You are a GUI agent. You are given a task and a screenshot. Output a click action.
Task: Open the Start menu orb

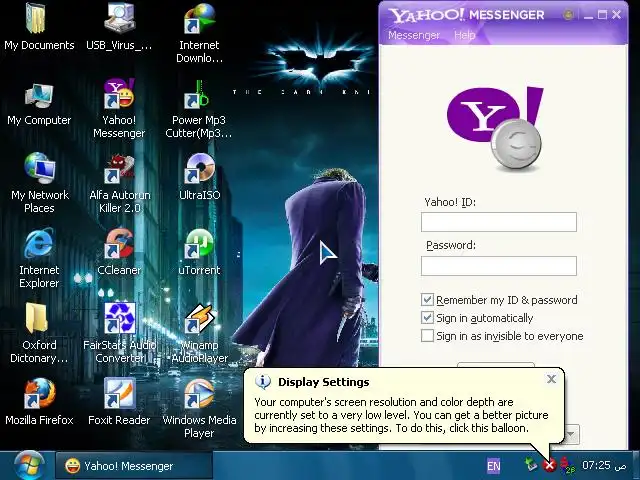[x=29, y=466]
